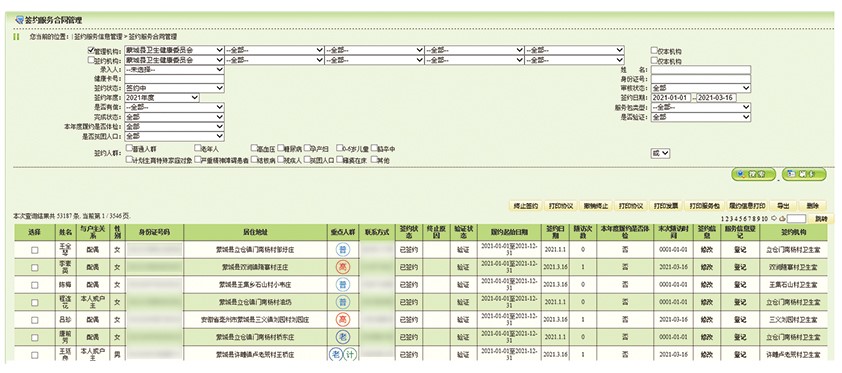Click the 健康卡号 input field
The height and width of the screenshot is (373, 842).
tap(174, 79)
